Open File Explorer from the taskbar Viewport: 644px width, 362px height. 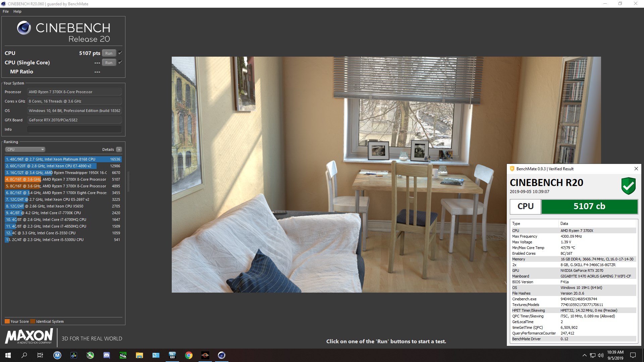pos(140,355)
